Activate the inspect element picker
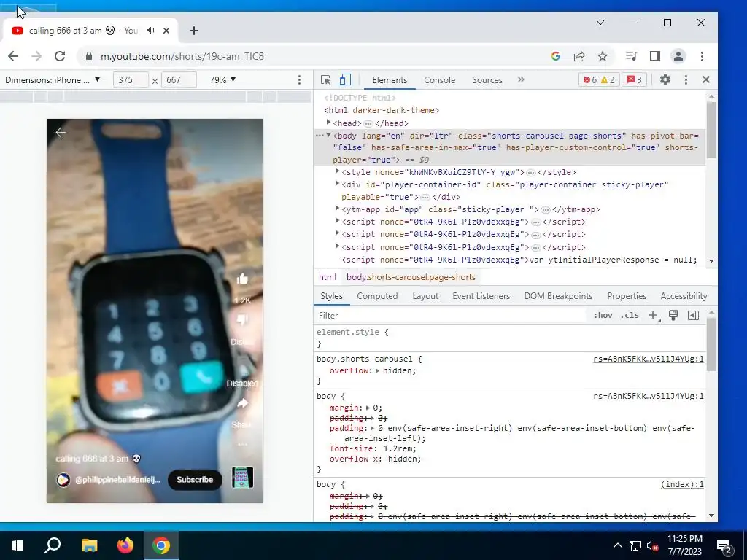This screenshot has width=747, height=560. click(326, 80)
